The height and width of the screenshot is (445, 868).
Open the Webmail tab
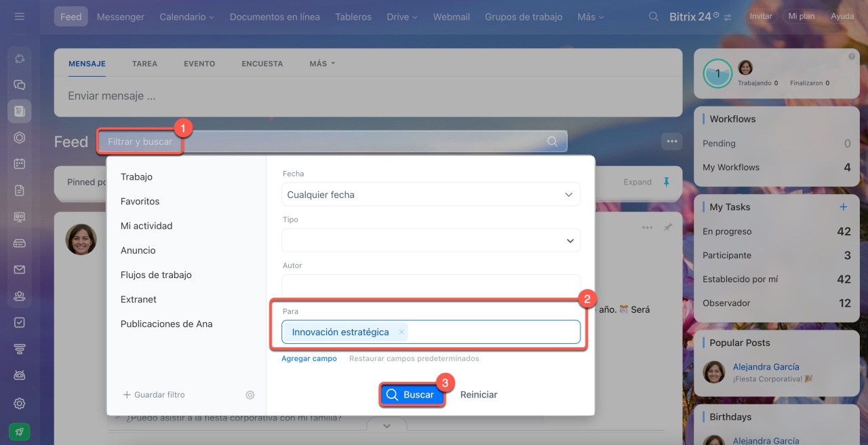point(452,16)
